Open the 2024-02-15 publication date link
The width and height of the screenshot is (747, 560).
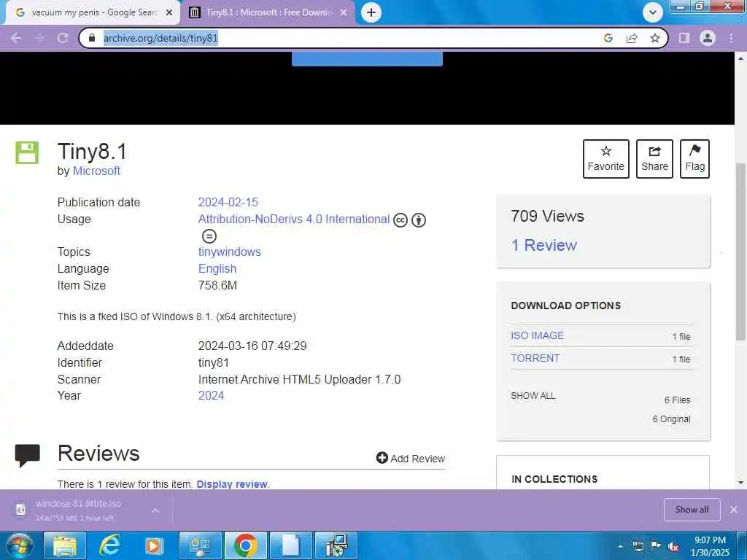point(228,203)
